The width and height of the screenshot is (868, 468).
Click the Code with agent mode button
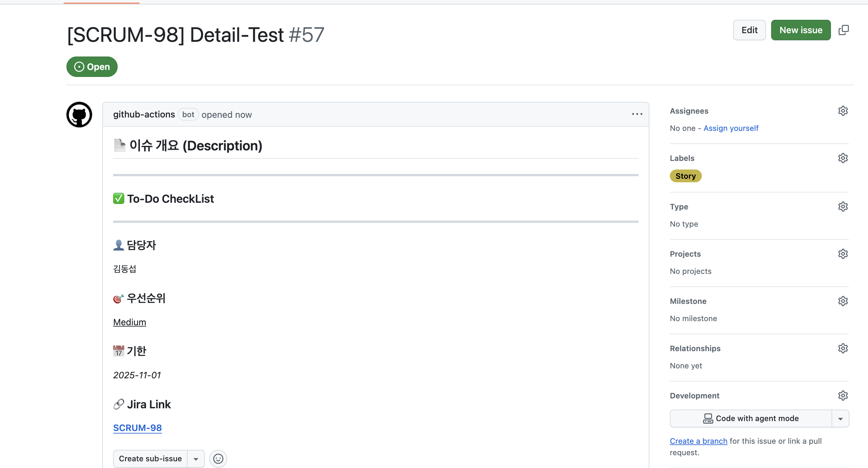coord(751,419)
